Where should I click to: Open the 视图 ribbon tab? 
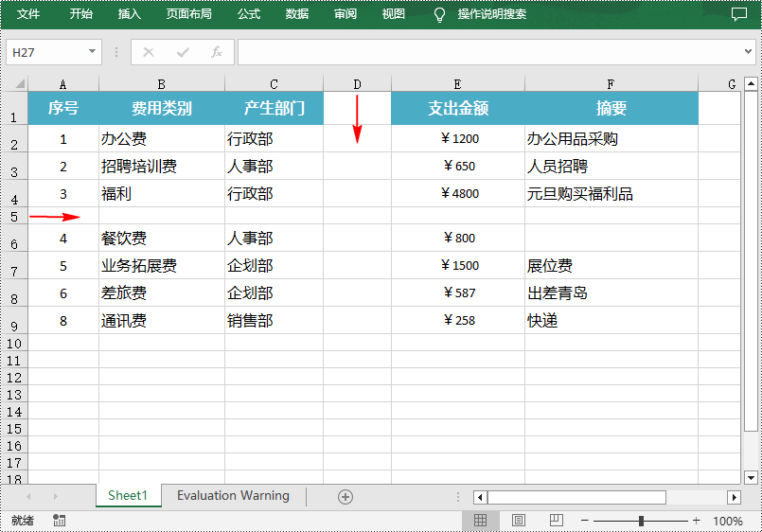coord(393,14)
